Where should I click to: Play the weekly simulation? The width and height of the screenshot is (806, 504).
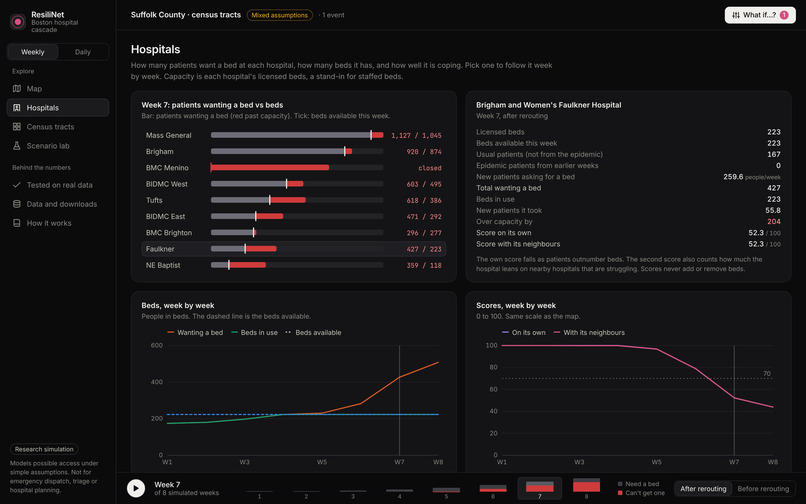[x=136, y=488]
